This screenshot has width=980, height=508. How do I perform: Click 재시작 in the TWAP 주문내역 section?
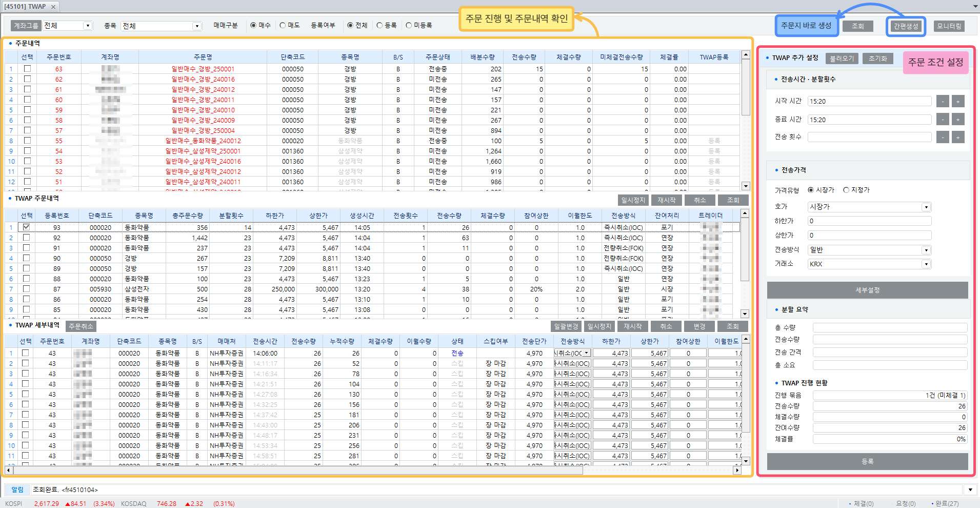(x=667, y=200)
